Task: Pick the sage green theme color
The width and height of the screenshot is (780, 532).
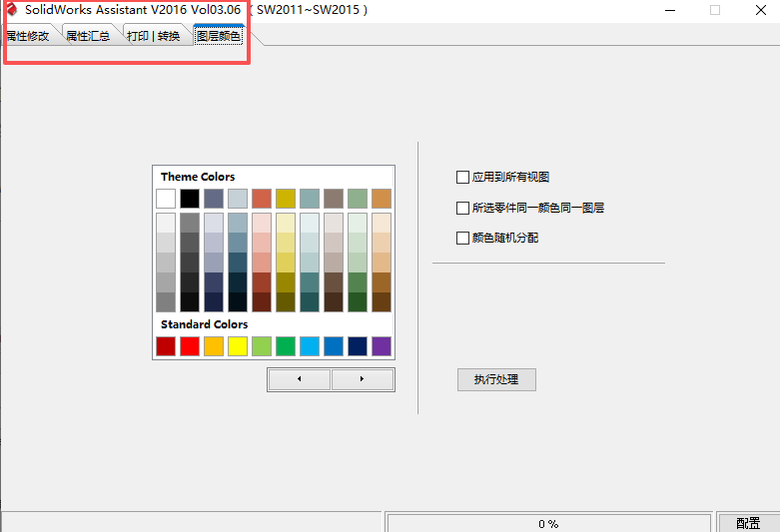Action: (358, 199)
